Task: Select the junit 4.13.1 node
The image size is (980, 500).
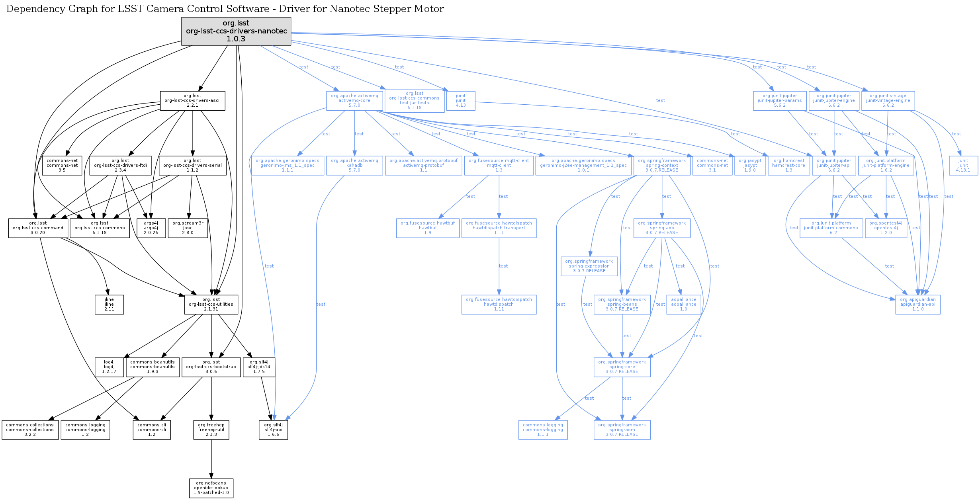Action: click(963, 166)
